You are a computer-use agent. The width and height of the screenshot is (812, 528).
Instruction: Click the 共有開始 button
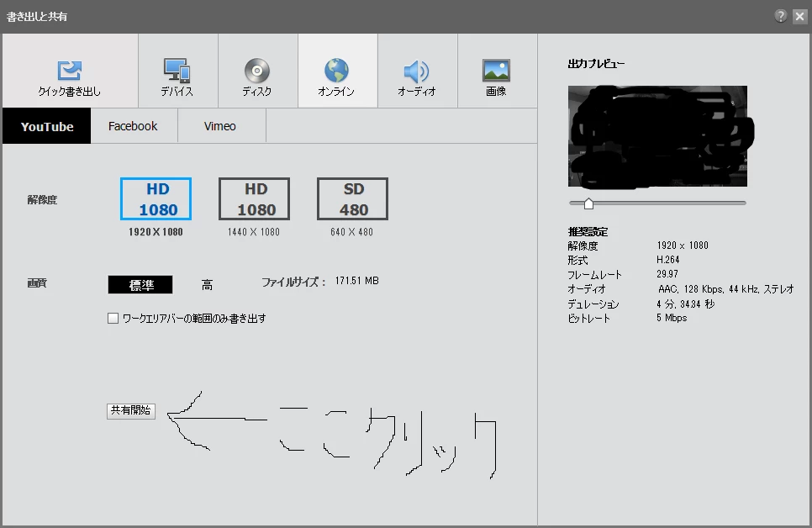coord(131,411)
